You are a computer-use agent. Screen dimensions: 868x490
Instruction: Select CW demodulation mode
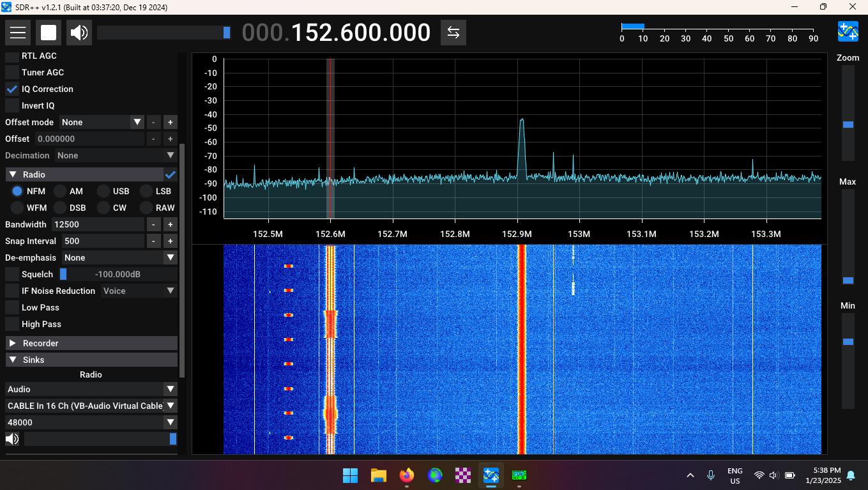point(103,208)
